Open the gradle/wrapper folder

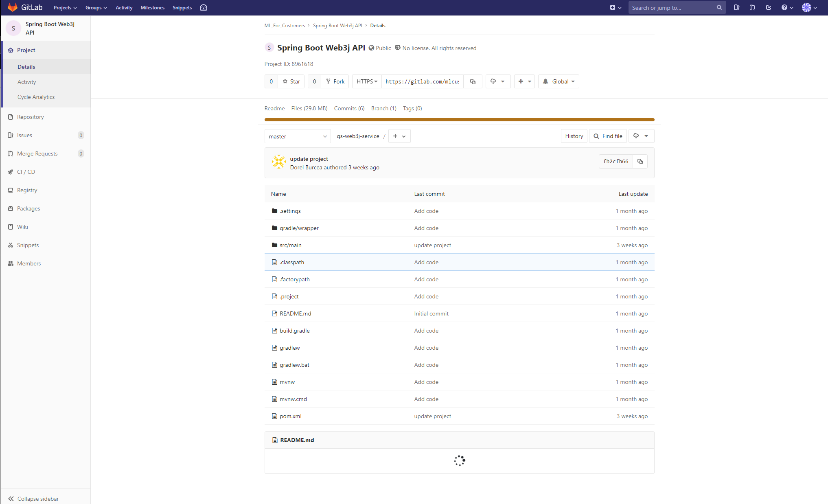point(299,228)
